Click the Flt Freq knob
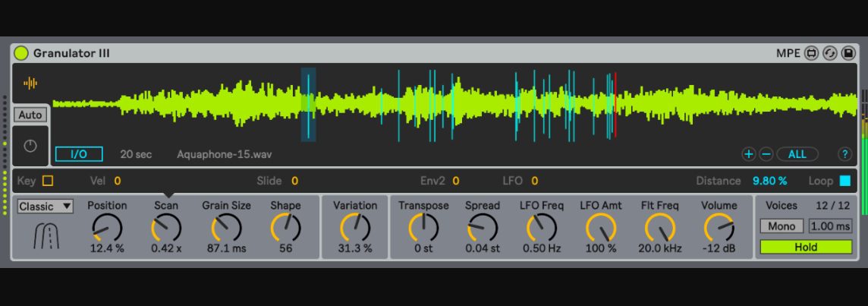The height and width of the screenshot is (306, 868). pos(660,228)
